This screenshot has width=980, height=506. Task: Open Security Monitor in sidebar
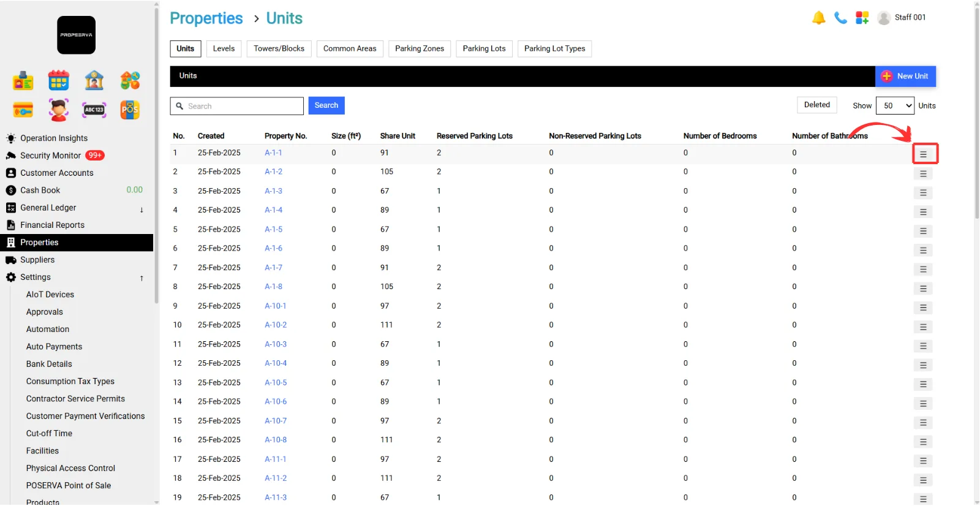tap(51, 156)
